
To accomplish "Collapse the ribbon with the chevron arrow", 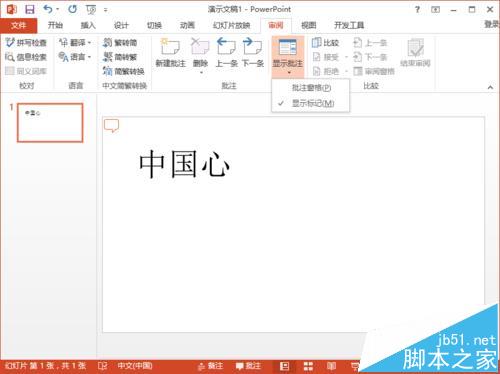I will point(490,87).
